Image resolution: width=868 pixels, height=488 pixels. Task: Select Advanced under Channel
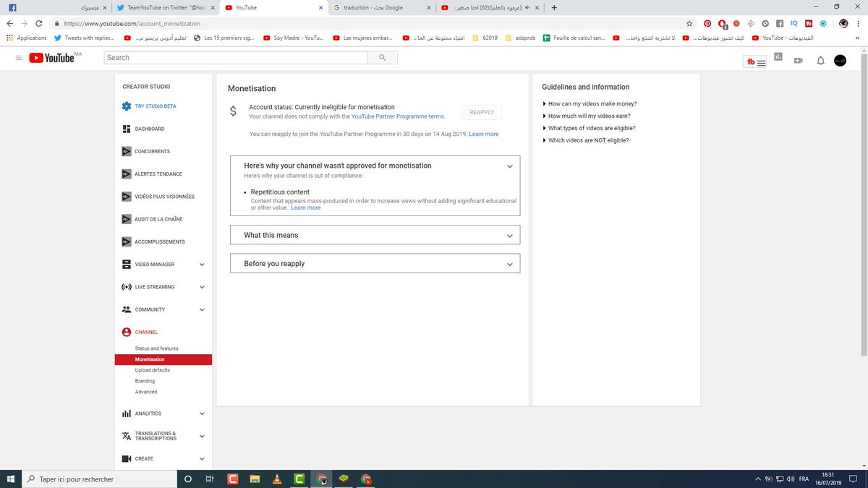tap(146, 392)
